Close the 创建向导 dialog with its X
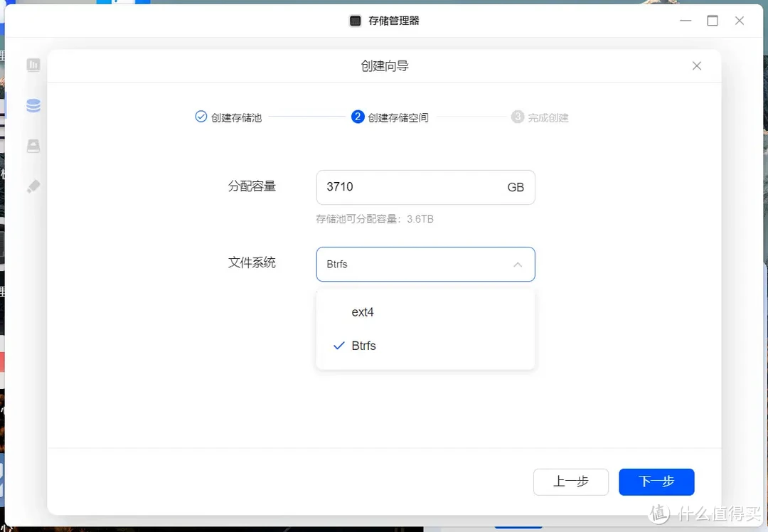Viewport: 768px width, 532px height. 696,65
